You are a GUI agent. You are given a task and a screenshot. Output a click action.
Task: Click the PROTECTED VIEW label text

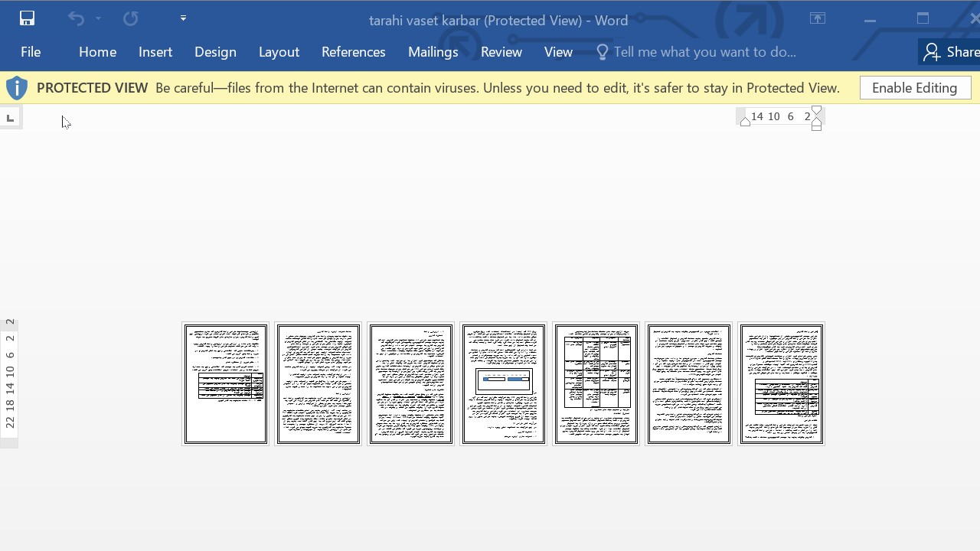[92, 88]
